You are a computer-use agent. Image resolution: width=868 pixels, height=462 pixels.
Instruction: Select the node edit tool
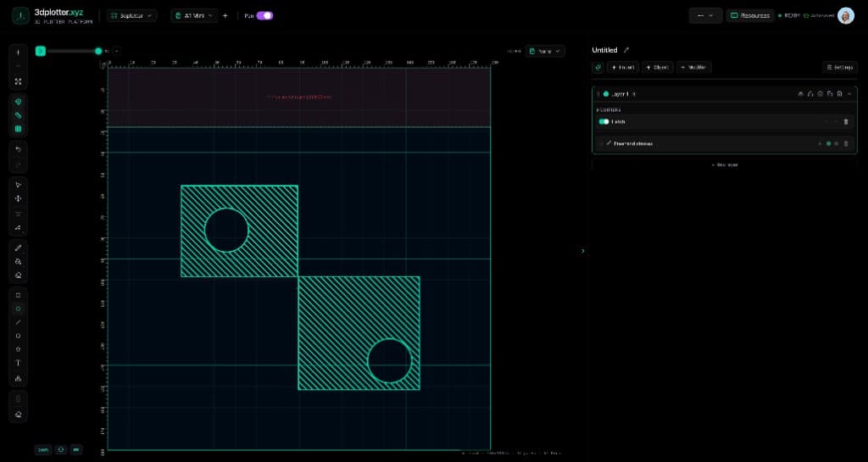click(19, 227)
